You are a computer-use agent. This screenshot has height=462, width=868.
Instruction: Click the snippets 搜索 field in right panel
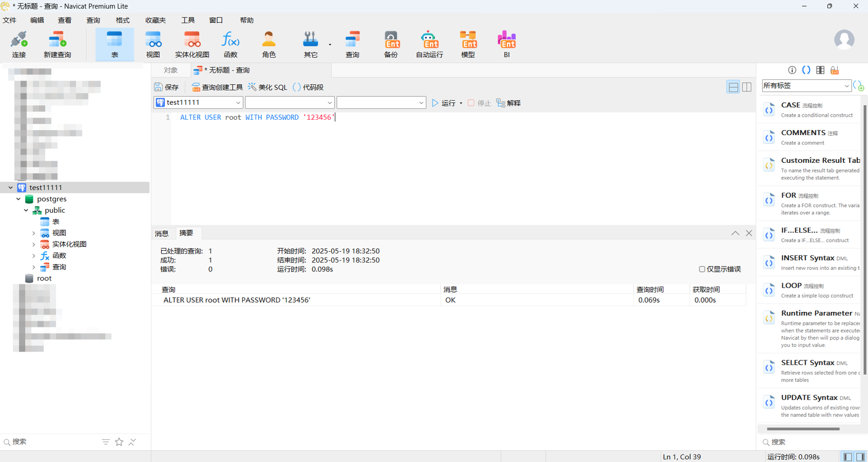pos(812,442)
